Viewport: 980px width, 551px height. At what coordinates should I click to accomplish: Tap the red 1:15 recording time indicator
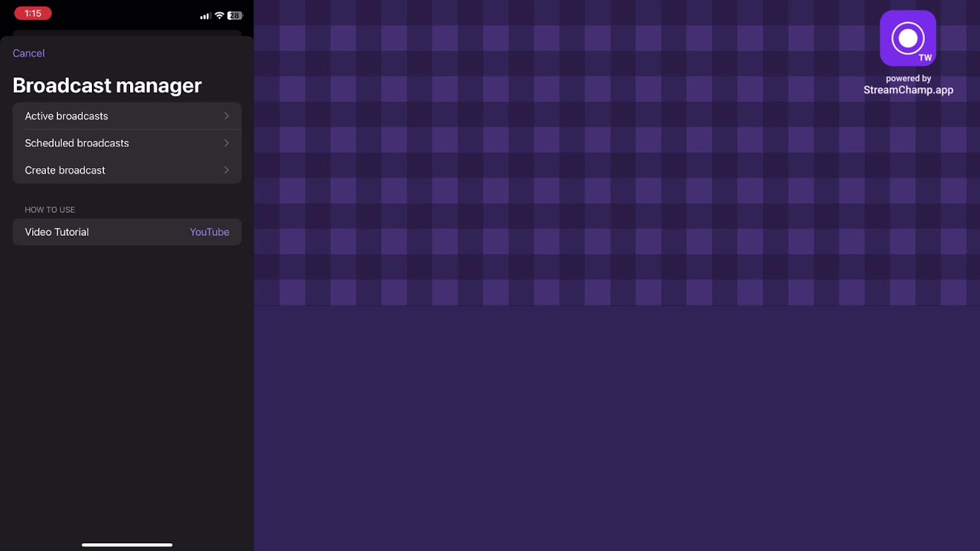33,14
